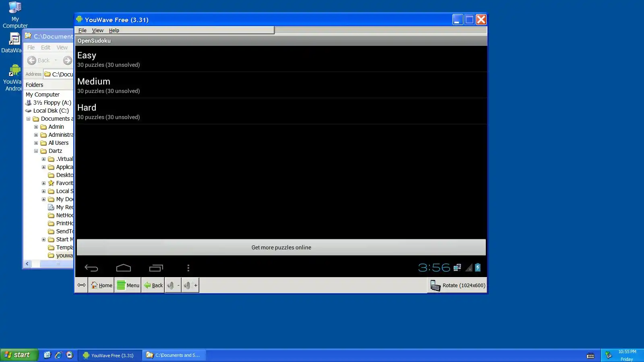The width and height of the screenshot is (644, 362).
Task: Click the Back button in YouWave toolbar
Action: [x=153, y=285]
